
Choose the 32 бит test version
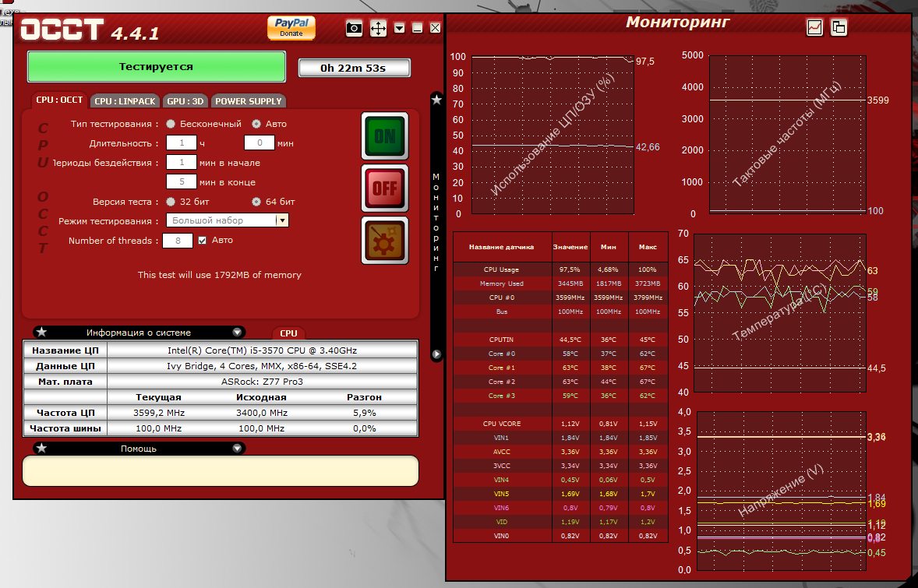pyautogui.click(x=171, y=202)
